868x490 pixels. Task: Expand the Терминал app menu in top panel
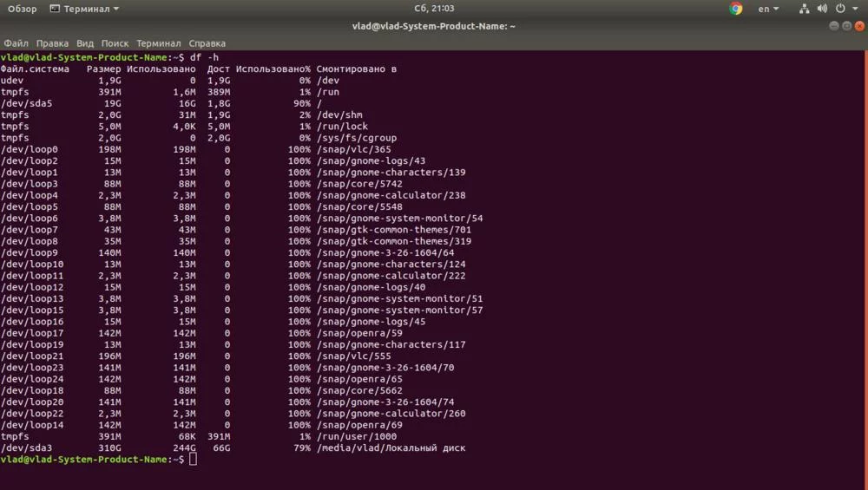[x=85, y=9]
